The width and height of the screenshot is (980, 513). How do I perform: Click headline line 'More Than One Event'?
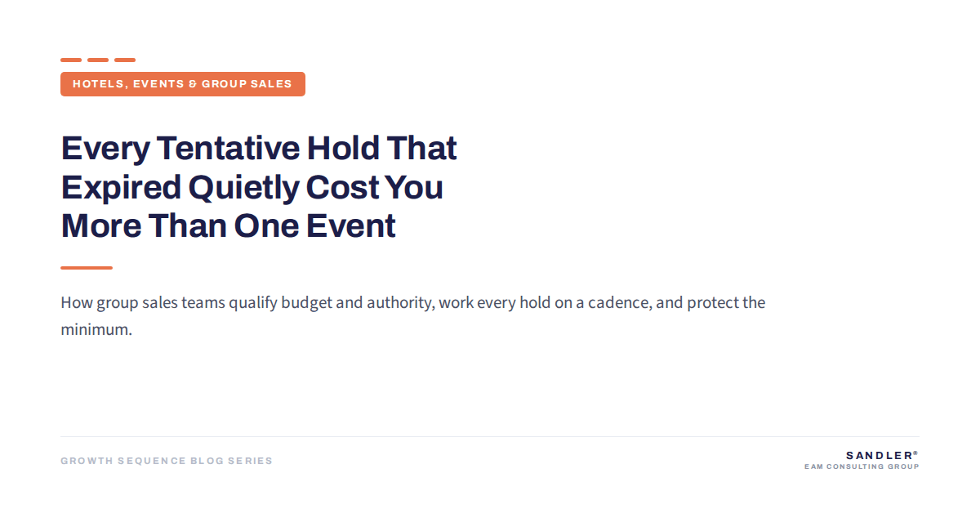coord(229,226)
